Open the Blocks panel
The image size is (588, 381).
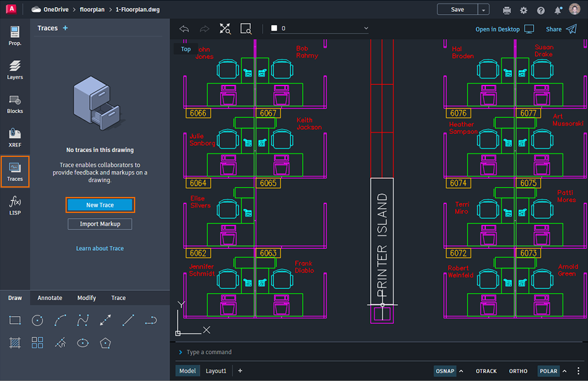(x=15, y=104)
